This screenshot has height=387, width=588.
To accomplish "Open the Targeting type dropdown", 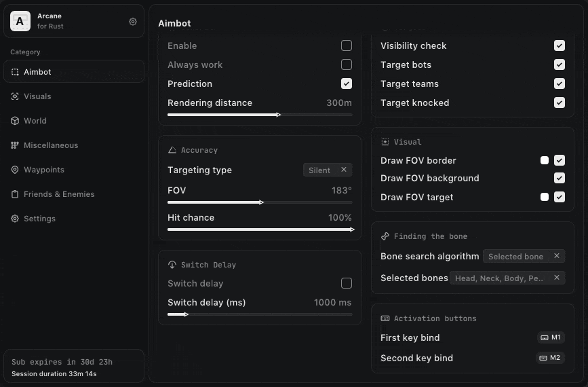I will (x=320, y=170).
